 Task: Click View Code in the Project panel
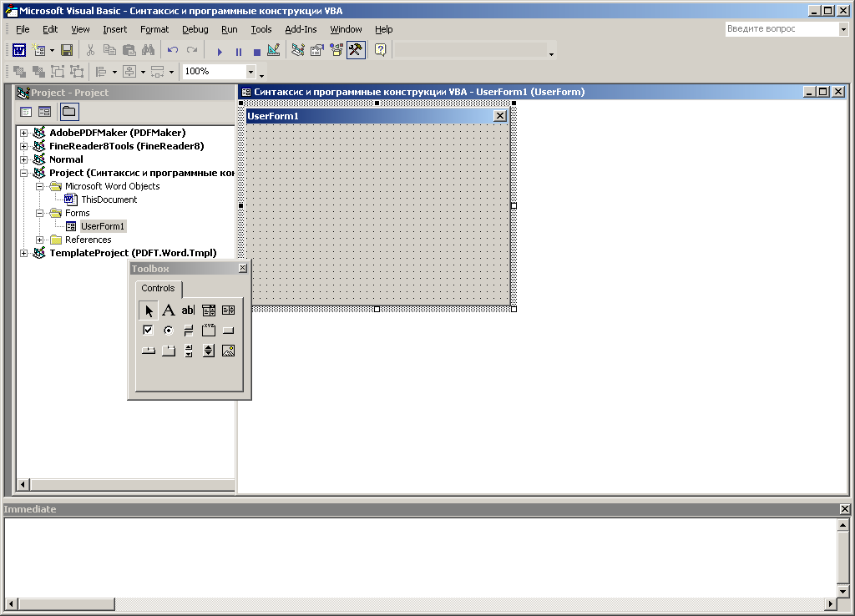point(26,113)
